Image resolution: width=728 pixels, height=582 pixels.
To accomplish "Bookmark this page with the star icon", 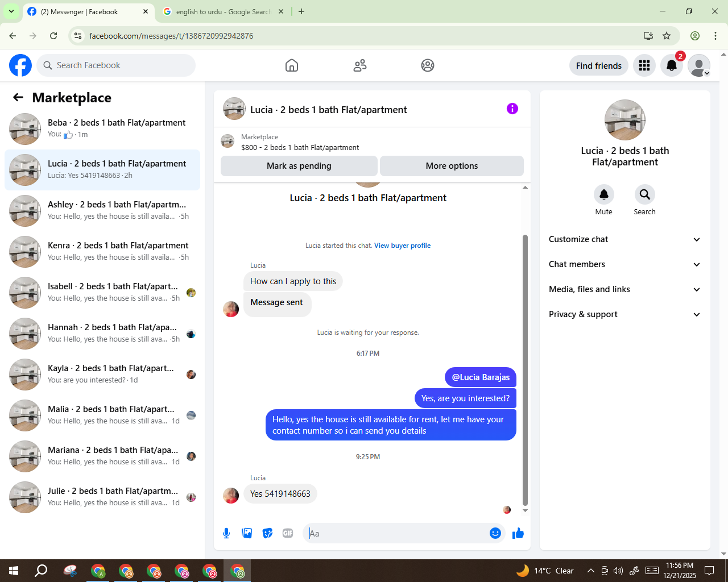I will tap(667, 36).
